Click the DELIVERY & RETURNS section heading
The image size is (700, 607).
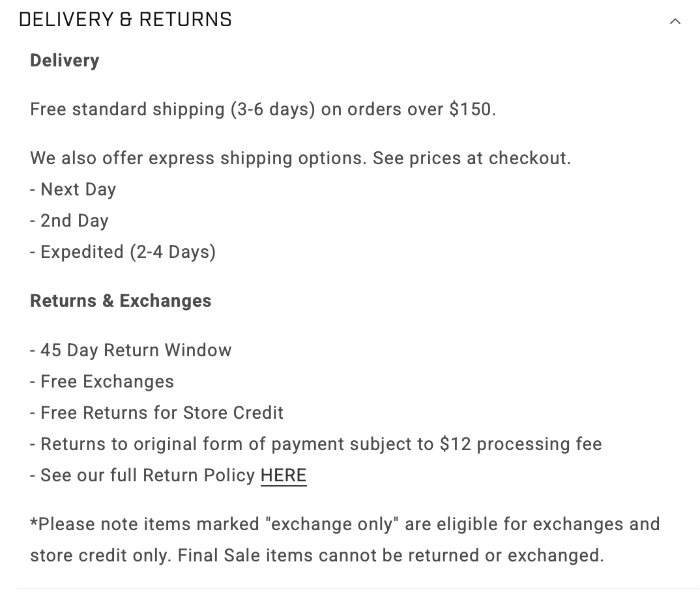point(125,20)
